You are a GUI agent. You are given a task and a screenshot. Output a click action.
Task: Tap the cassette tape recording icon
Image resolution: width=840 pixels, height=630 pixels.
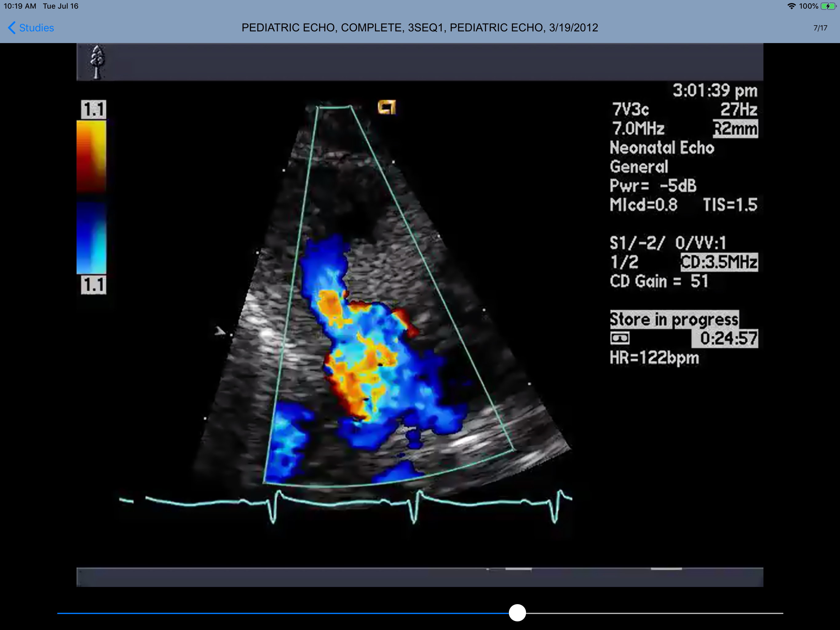pos(620,338)
